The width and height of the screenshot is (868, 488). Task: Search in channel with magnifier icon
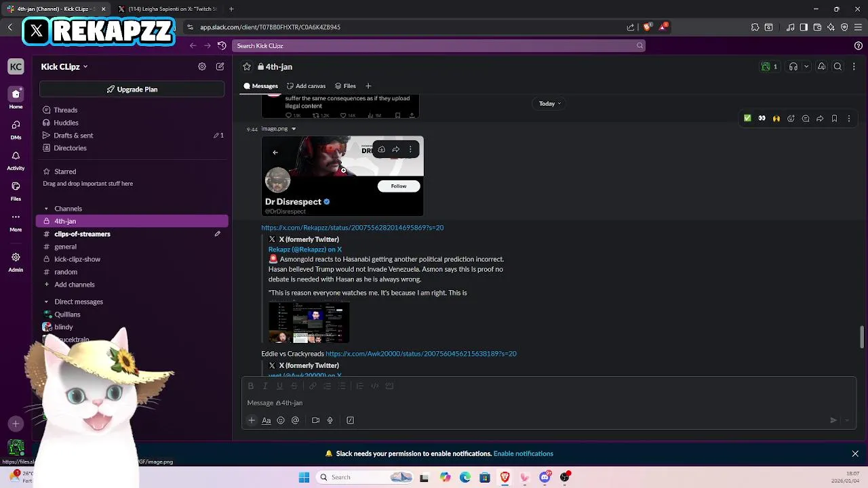tap(837, 66)
